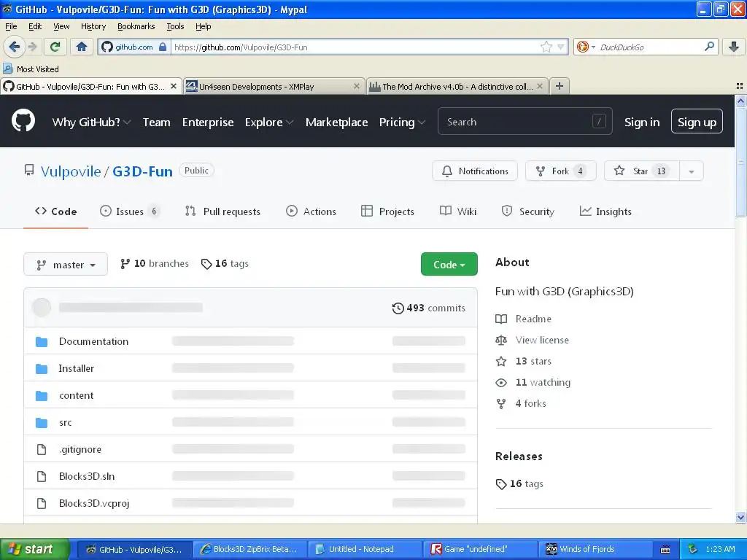Click the search magnifier in DuckDuckGo box
This screenshot has width=747, height=560.
(x=709, y=47)
